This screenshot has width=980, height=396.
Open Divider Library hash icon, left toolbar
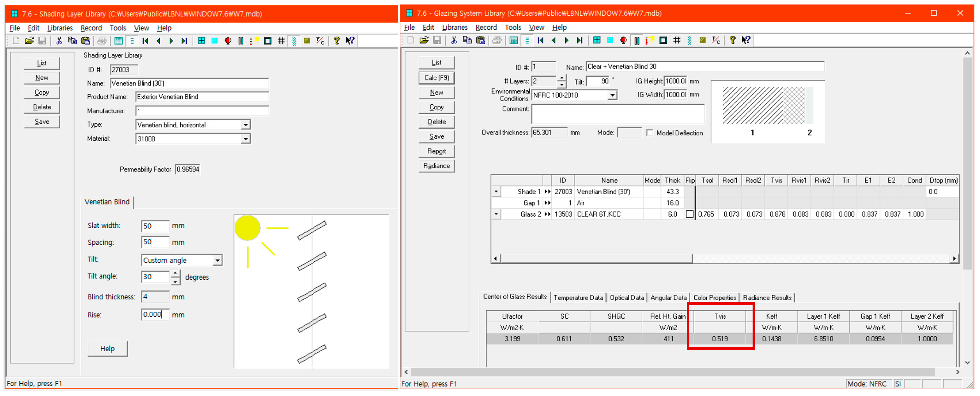point(281,41)
